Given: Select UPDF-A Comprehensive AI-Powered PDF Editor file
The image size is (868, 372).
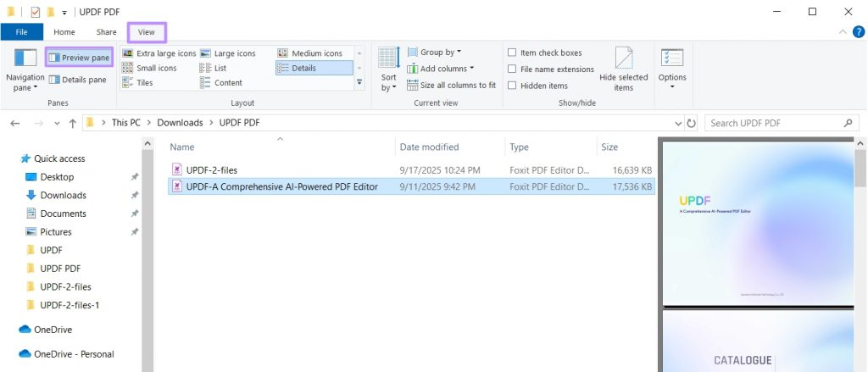Looking at the screenshot, I should point(411,186).
